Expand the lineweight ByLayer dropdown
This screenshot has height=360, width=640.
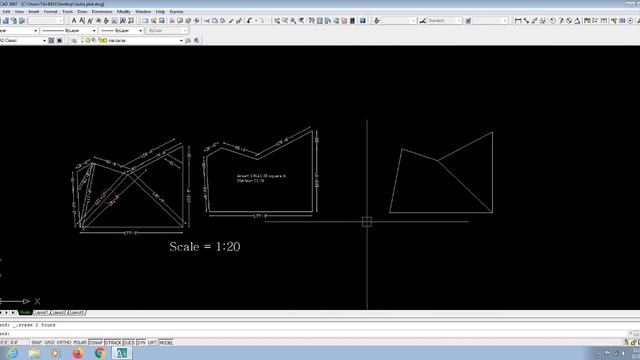point(140,31)
